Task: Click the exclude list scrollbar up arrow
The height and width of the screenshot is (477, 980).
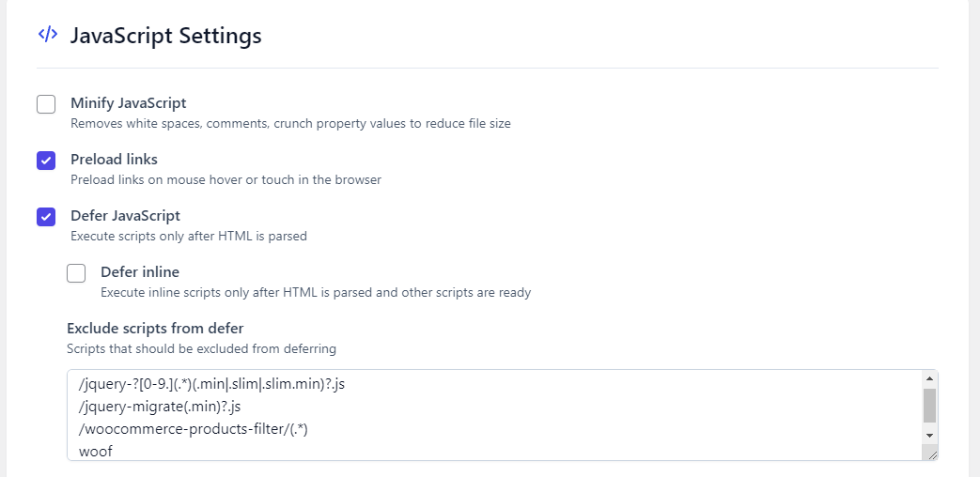Action: click(x=929, y=377)
